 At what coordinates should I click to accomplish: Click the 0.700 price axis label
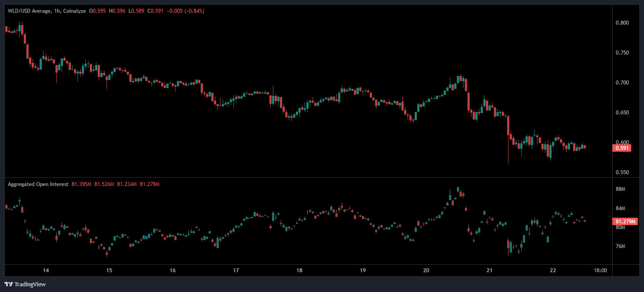[x=622, y=83]
